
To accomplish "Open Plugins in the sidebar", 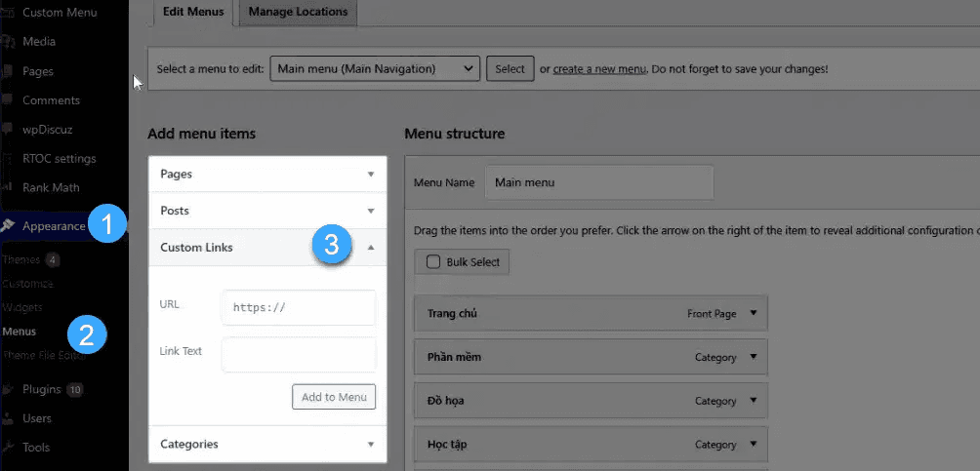I will tap(42, 389).
